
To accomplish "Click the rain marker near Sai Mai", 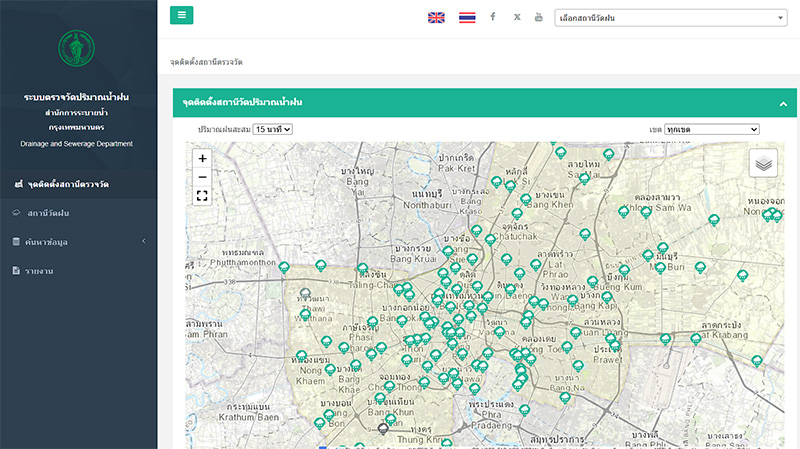I will point(584,179).
